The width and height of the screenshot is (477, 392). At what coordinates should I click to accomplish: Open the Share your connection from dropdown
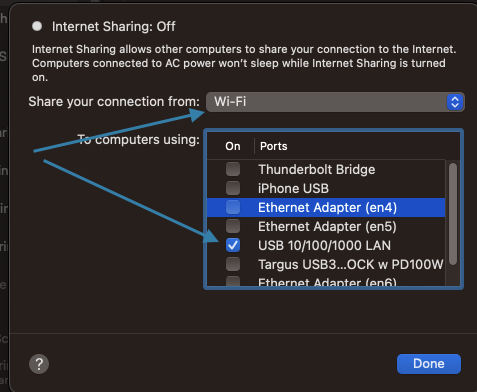point(335,102)
